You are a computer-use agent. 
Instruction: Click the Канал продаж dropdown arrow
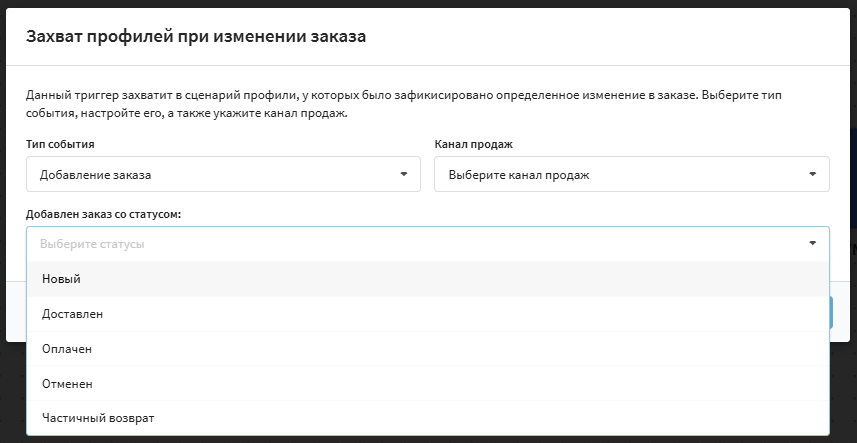click(812, 174)
